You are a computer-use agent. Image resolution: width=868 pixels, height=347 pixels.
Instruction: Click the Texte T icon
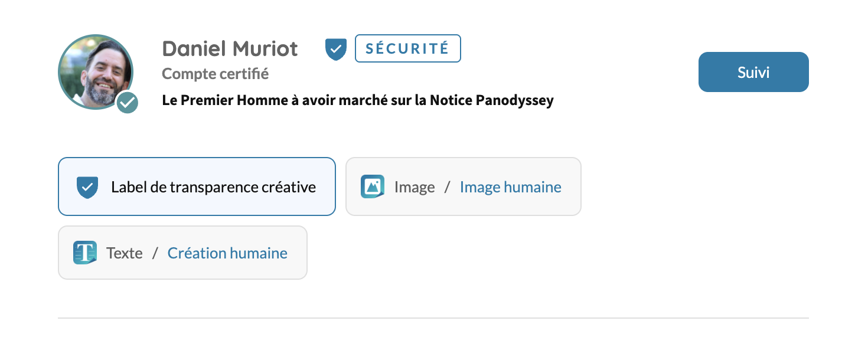coord(84,253)
